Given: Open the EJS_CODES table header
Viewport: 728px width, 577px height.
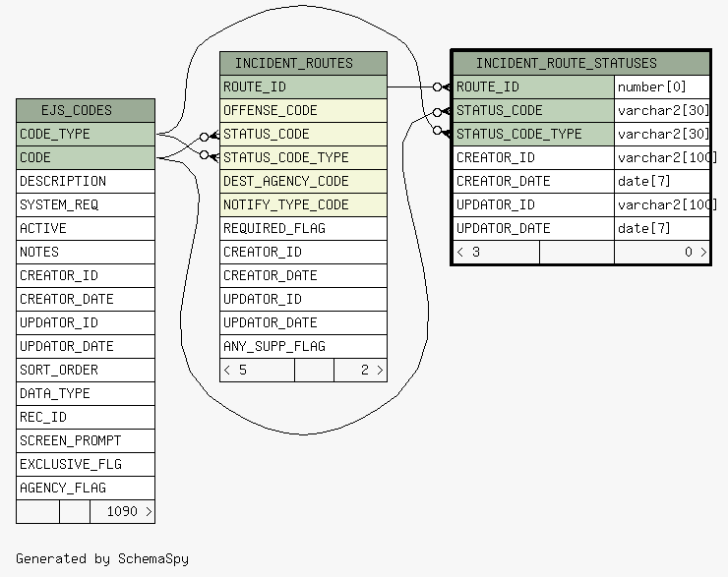Looking at the screenshot, I should (x=86, y=110).
